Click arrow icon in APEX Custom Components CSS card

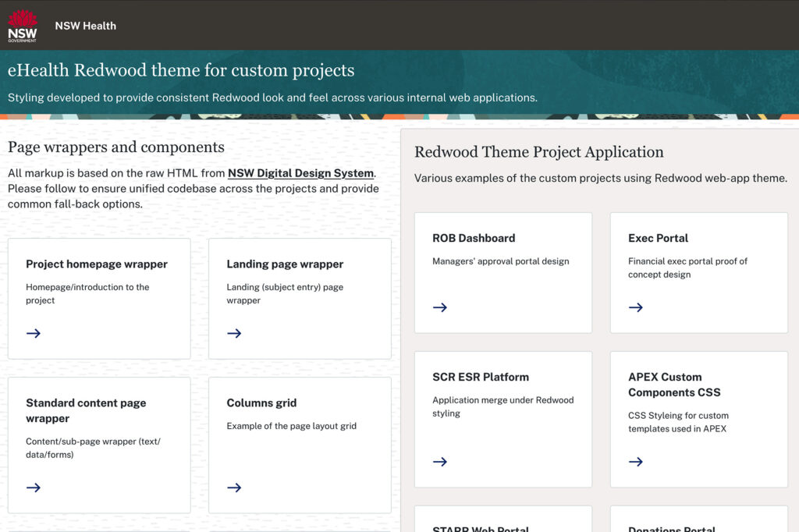(636, 462)
